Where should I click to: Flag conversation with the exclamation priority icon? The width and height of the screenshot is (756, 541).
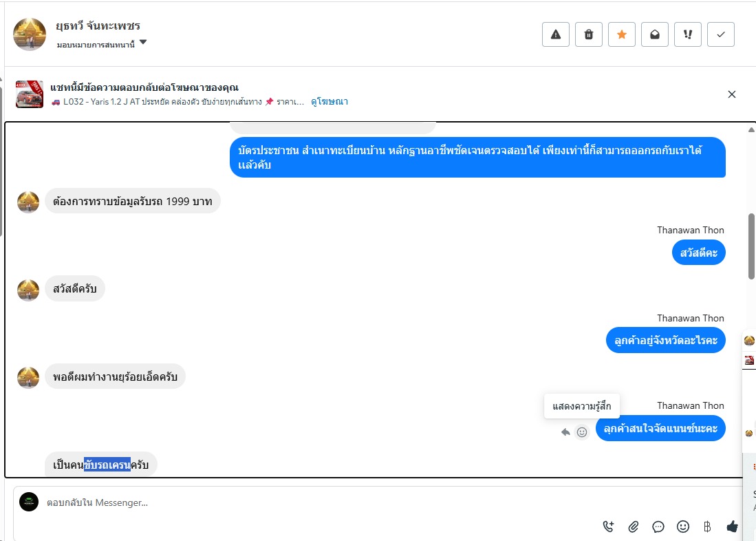click(687, 34)
